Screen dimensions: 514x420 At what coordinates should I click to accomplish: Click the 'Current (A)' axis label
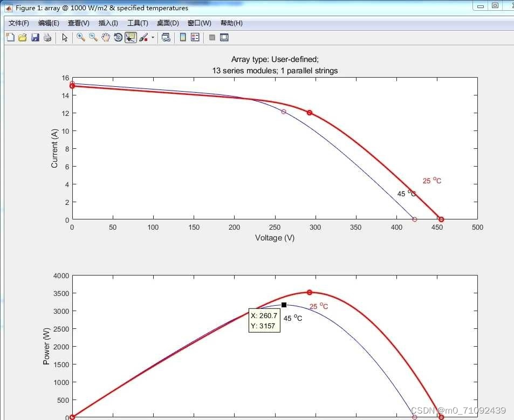click(x=54, y=148)
